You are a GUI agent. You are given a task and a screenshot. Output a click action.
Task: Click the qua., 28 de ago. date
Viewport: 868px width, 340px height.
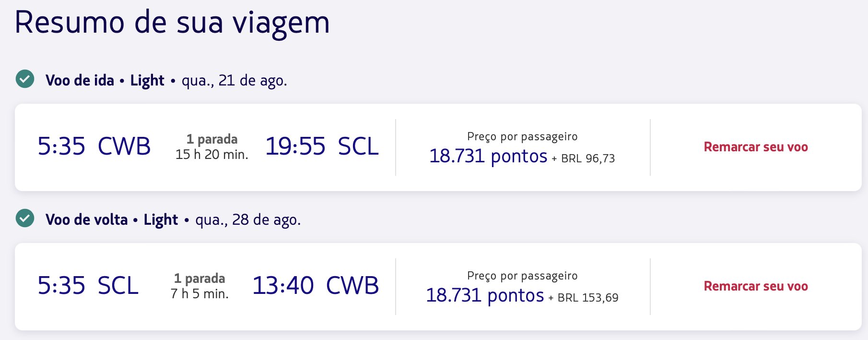click(x=248, y=220)
